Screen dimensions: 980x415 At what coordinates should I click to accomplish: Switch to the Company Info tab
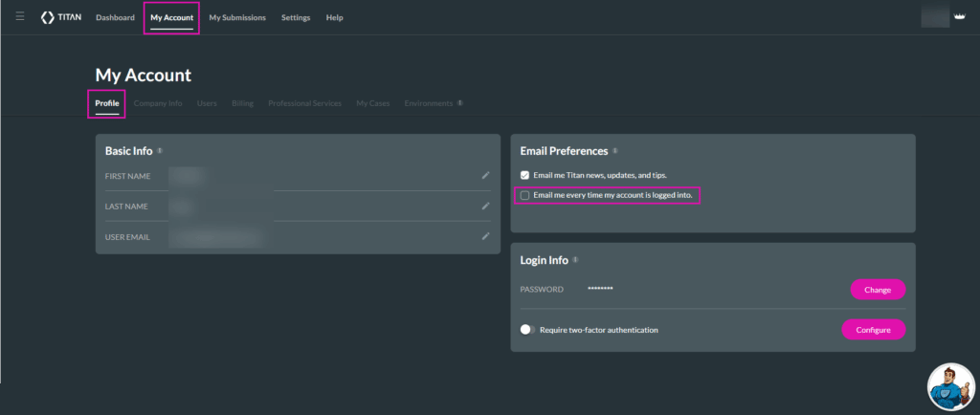[x=158, y=103]
